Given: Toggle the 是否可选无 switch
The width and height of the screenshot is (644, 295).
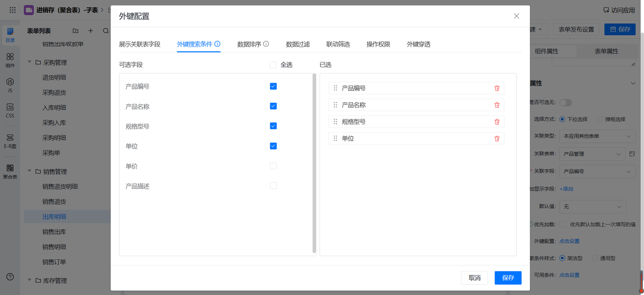Looking at the screenshot, I should tap(566, 103).
